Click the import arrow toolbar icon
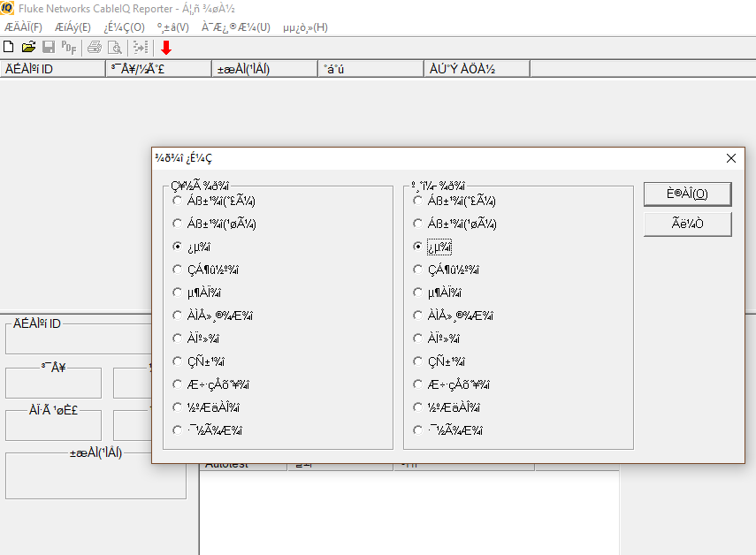Image resolution: width=756 pixels, height=555 pixels. tap(141, 47)
